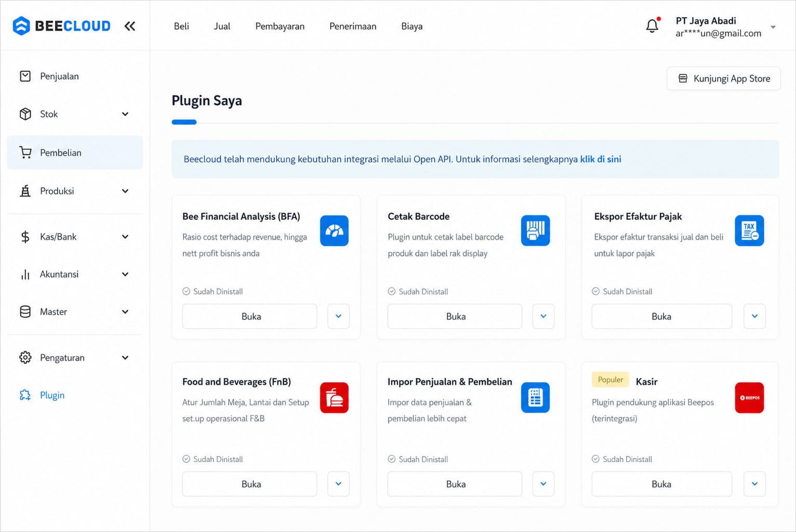Collapse sidebar with double chevron icon

coord(130,26)
